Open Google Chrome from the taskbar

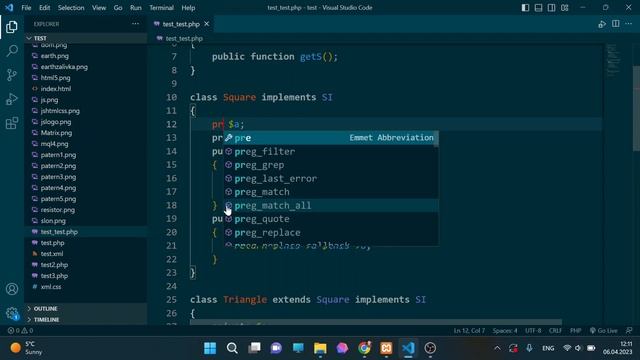(364, 348)
